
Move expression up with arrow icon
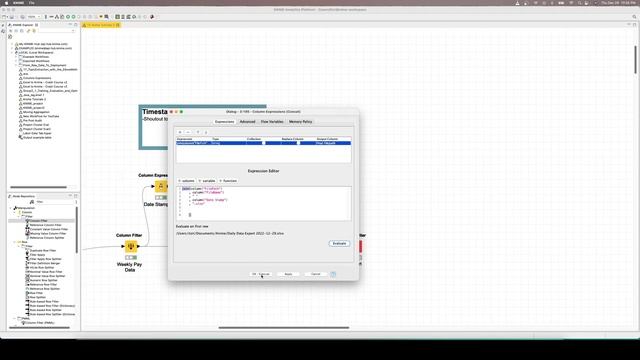coord(198,132)
